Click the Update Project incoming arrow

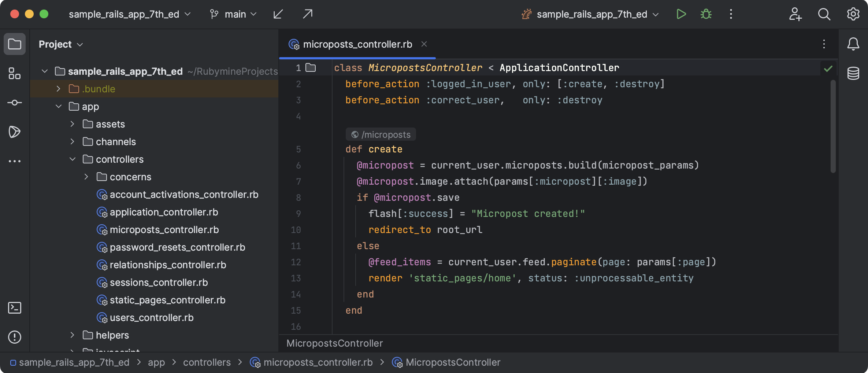pyautogui.click(x=278, y=14)
